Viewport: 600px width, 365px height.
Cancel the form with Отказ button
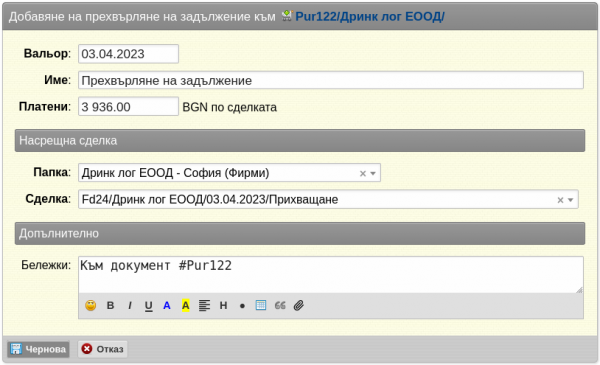103,349
